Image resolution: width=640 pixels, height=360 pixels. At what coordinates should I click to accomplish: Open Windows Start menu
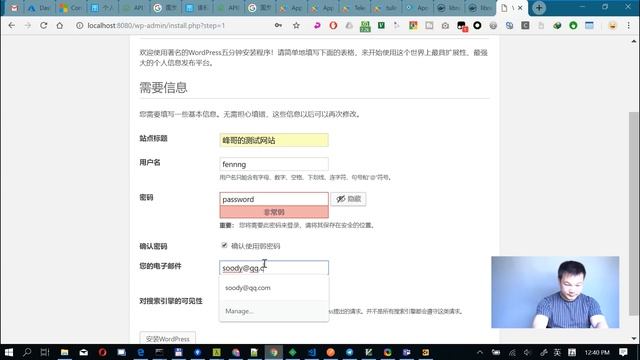tap(9, 352)
